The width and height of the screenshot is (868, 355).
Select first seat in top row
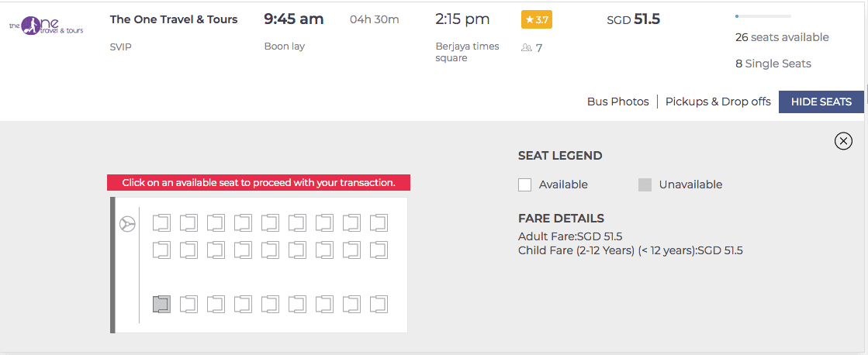(x=161, y=222)
